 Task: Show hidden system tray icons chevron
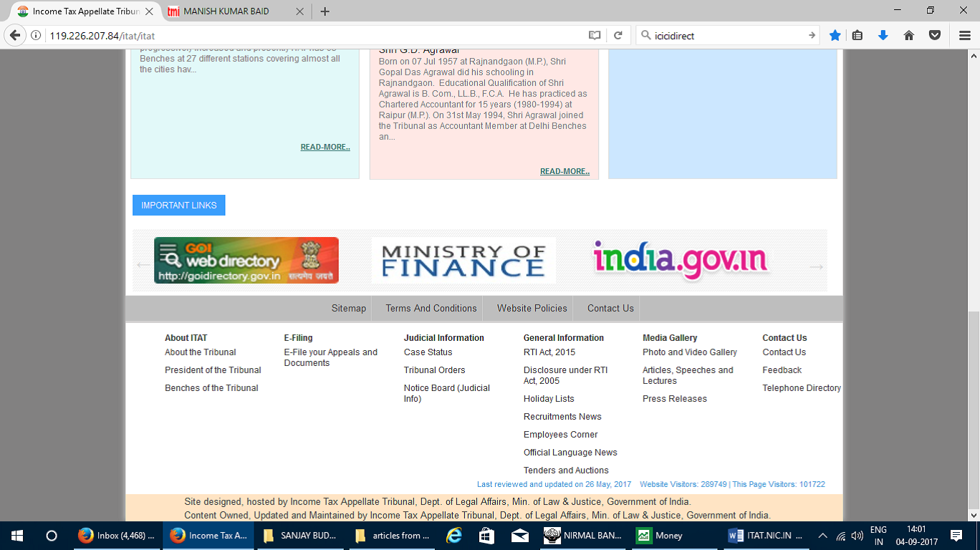pyautogui.click(x=822, y=536)
